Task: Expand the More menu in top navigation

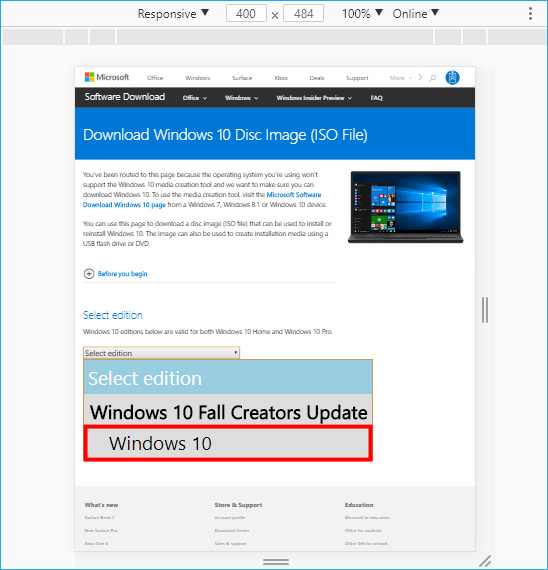Action: point(401,78)
